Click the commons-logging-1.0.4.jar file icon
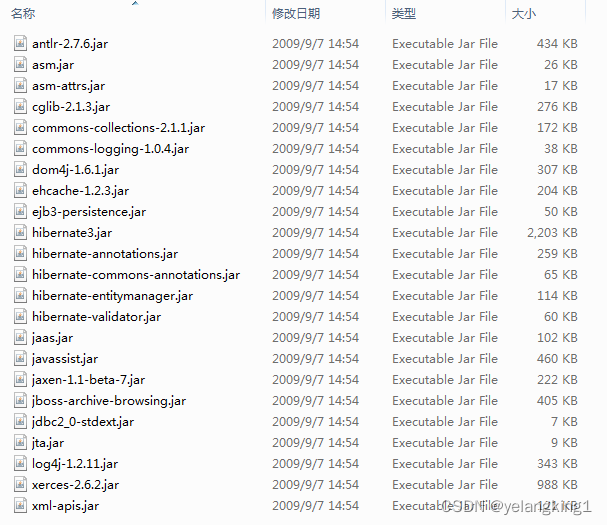Image resolution: width=607 pixels, height=525 pixels. coord(20,148)
